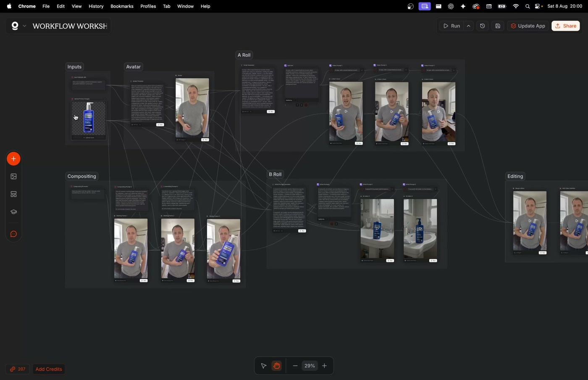The width and height of the screenshot is (588, 380).
Task: Select the uploaded product bottle image
Action: [x=88, y=118]
